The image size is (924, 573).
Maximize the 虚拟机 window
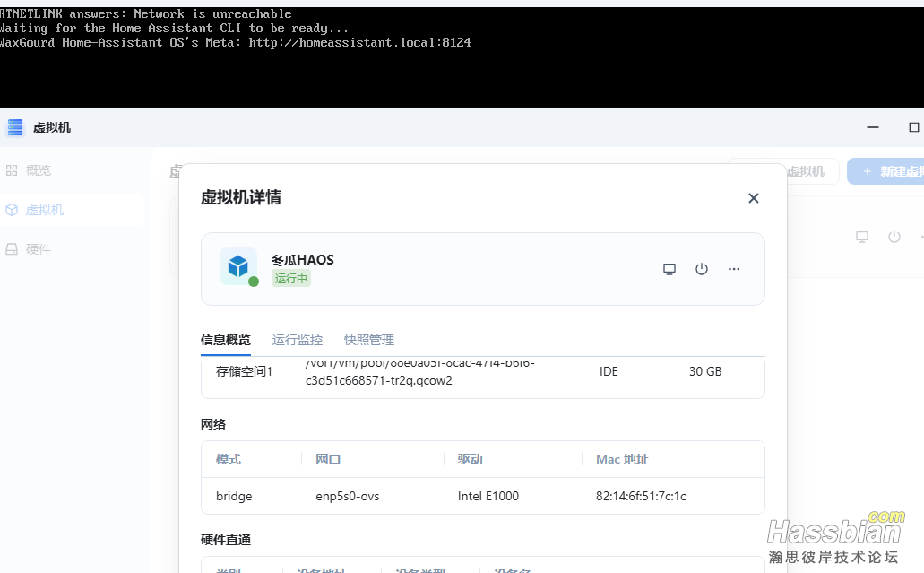pyautogui.click(x=913, y=127)
